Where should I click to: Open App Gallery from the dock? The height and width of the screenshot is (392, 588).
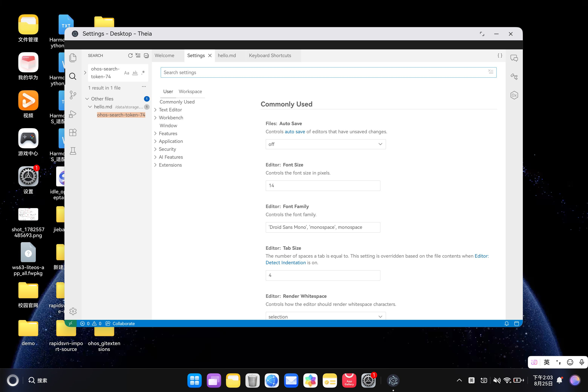349,380
